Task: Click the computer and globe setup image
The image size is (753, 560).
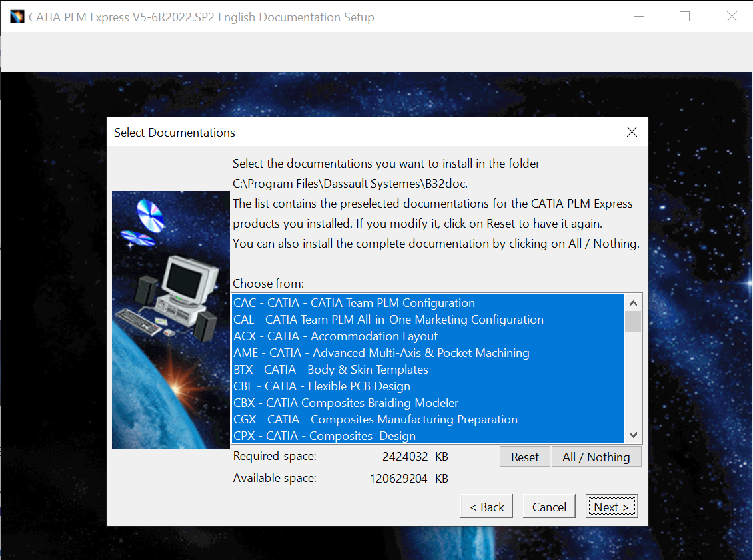Action: pos(171,320)
